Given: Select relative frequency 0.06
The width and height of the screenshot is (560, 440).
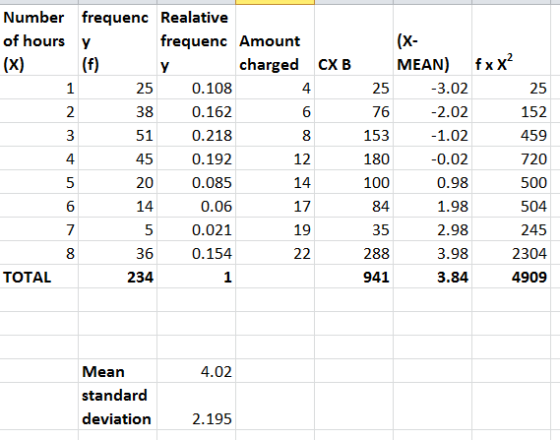Looking at the screenshot, I should point(196,206).
